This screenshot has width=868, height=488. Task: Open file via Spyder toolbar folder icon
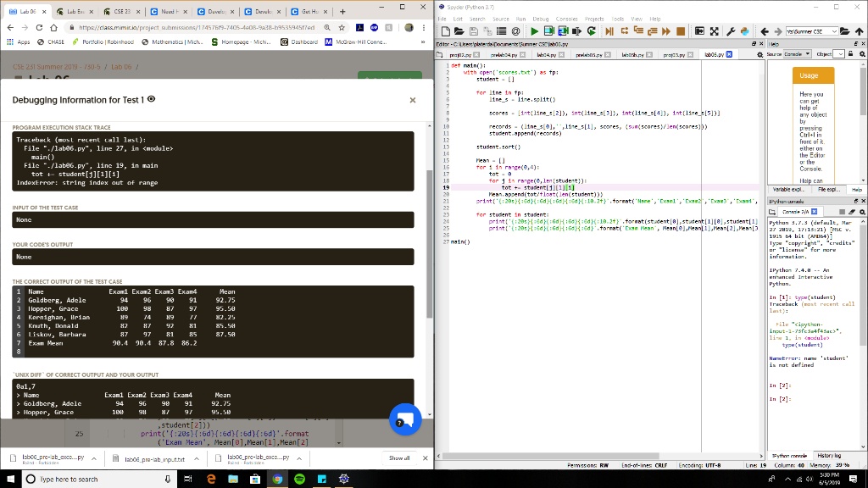[459, 31]
